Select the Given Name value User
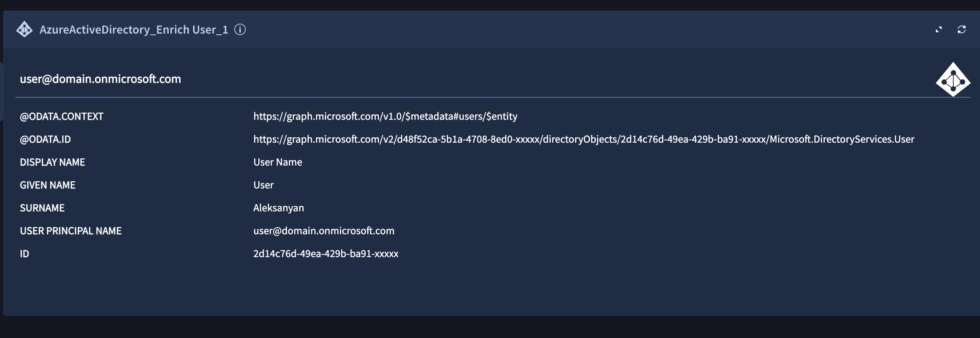Image resolution: width=980 pixels, height=338 pixels. point(264,185)
